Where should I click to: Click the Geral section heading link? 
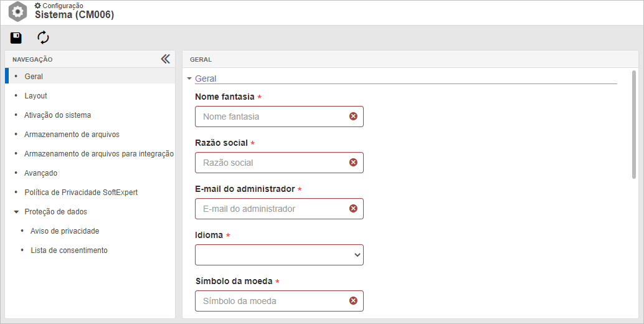point(206,79)
